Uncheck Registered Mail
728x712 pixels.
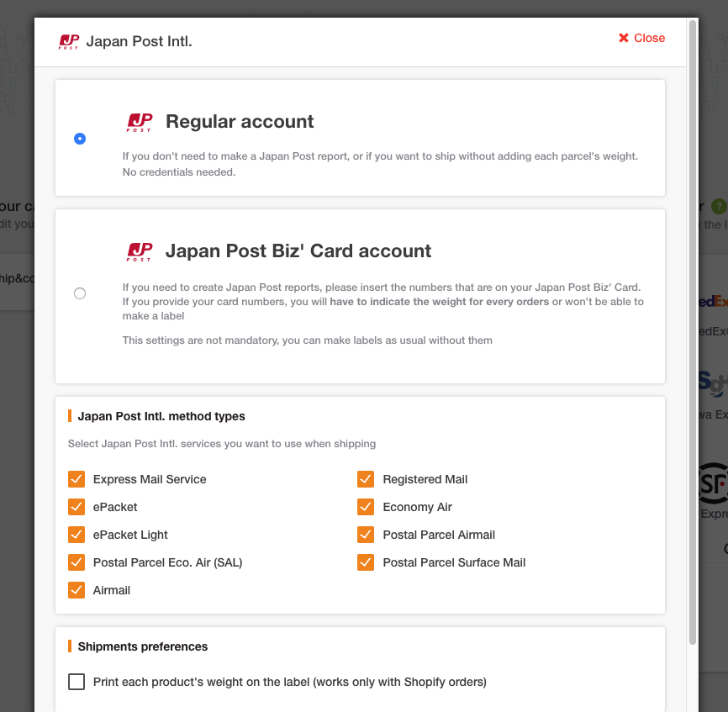pos(366,479)
